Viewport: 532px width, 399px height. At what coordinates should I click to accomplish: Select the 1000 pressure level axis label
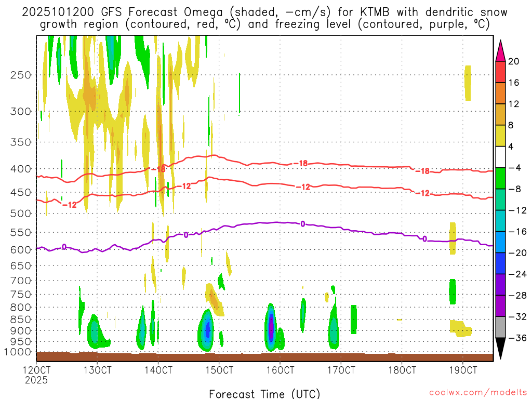pos(18,352)
